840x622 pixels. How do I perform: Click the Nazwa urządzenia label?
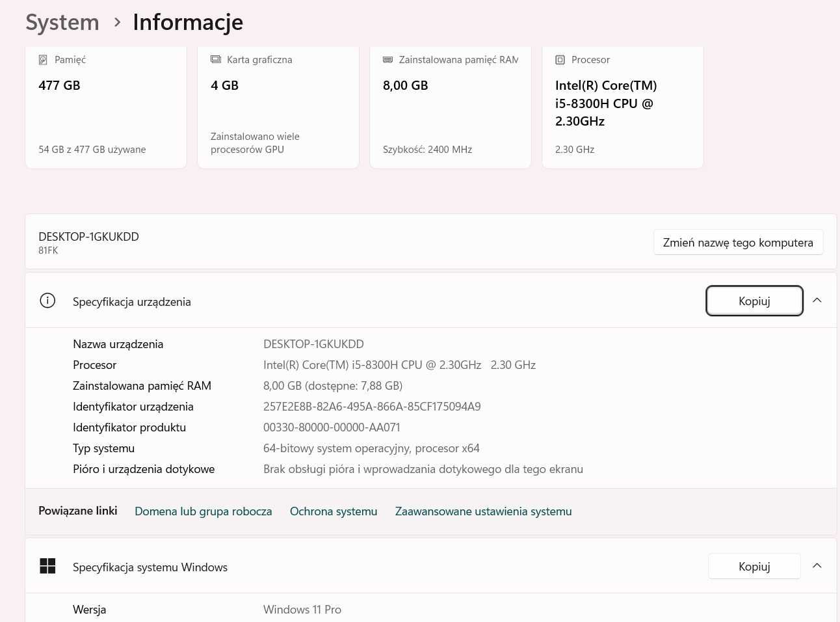(x=118, y=344)
